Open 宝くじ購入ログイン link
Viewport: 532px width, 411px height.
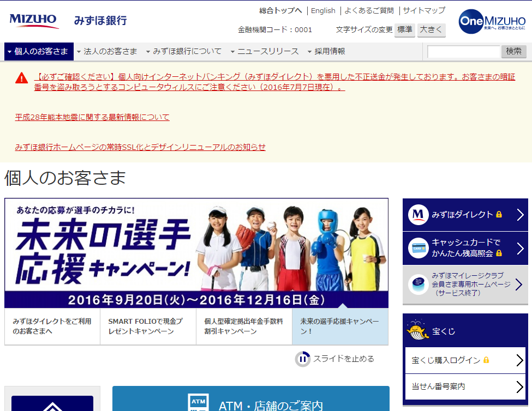446,360
